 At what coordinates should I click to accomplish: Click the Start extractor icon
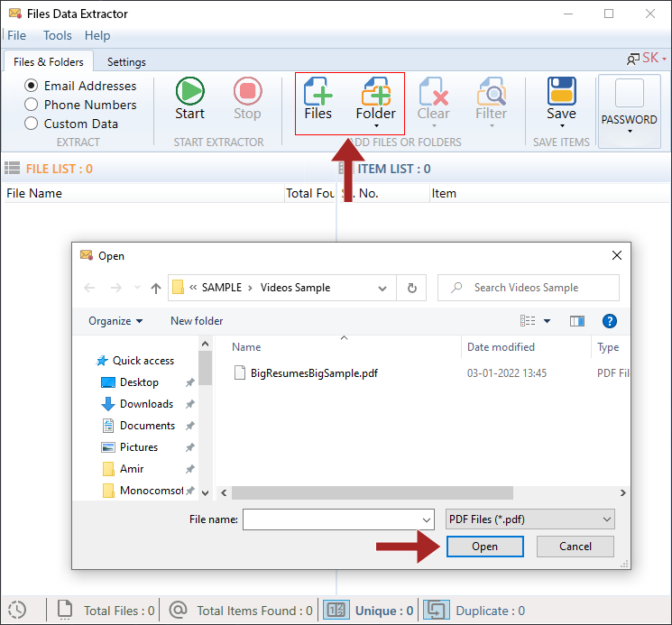[x=189, y=91]
